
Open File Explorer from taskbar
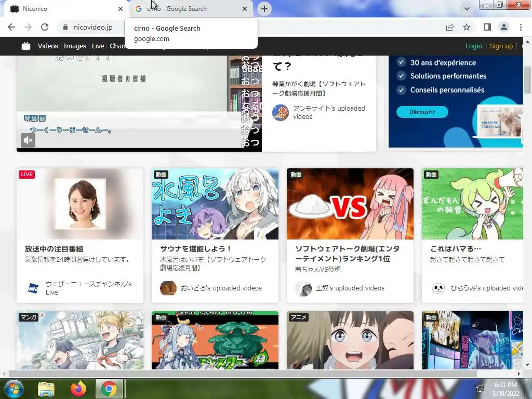[46, 389]
